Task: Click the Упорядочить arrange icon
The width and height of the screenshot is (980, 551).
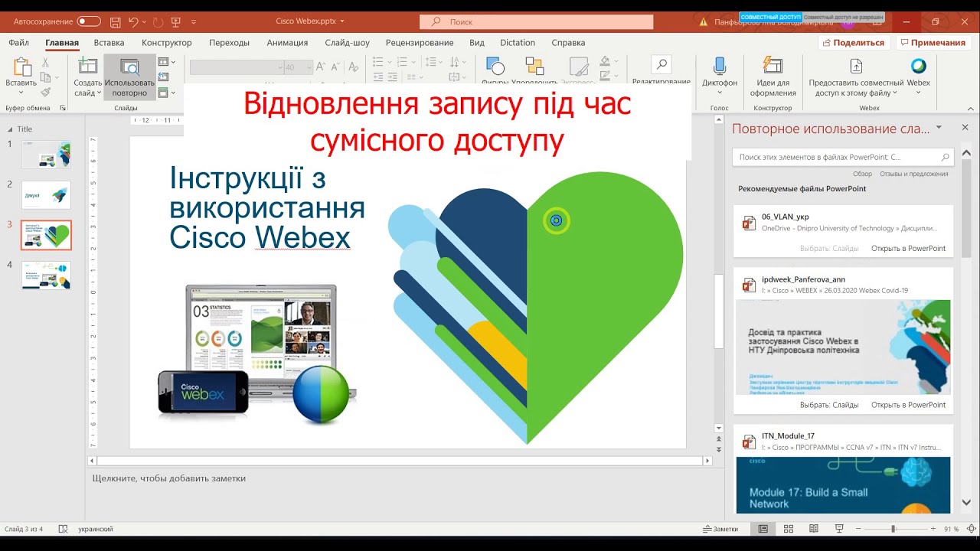Action: click(534, 67)
